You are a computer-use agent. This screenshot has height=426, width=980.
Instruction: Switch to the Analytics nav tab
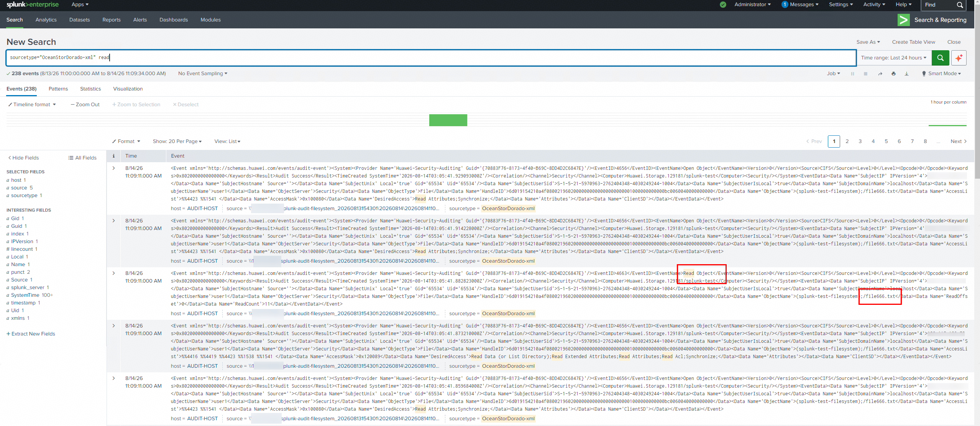[x=46, y=20]
